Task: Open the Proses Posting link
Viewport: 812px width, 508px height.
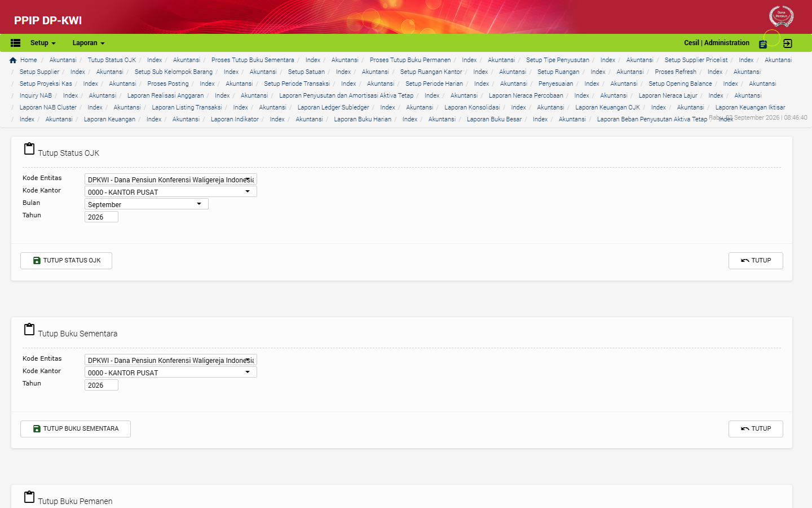Action: tap(168, 84)
